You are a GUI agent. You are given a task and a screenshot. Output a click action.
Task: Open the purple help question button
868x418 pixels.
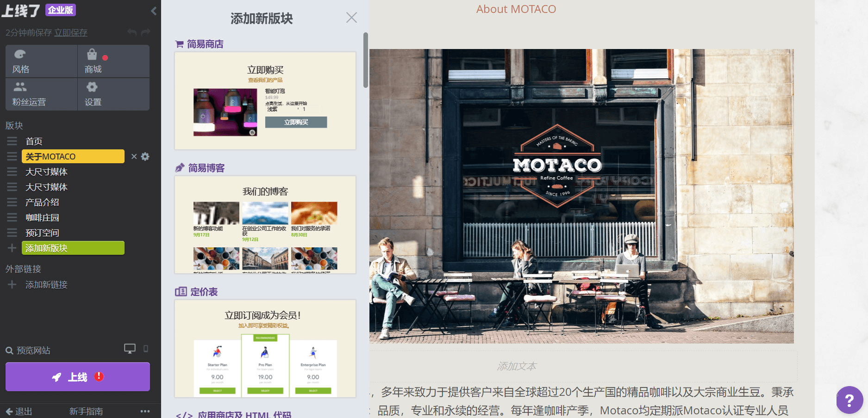849,400
